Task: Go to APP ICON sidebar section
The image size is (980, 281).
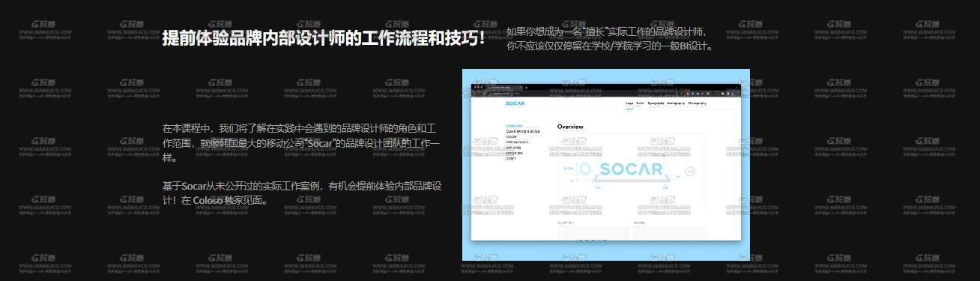Action: click(513, 148)
